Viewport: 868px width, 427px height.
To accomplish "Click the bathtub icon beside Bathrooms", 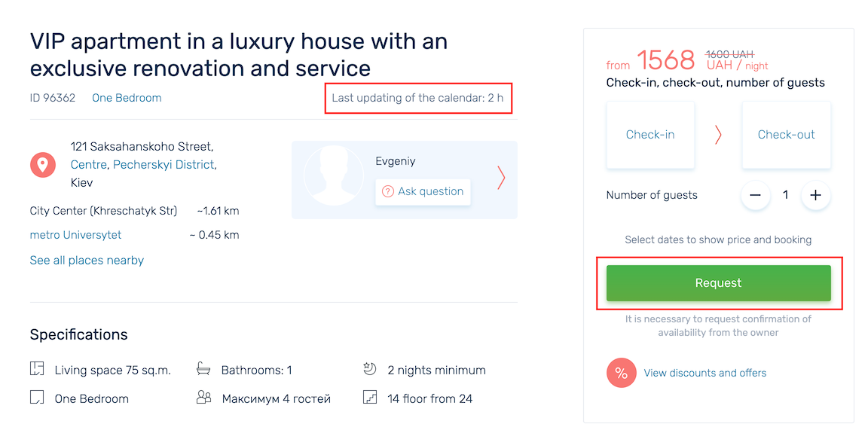I will click(203, 369).
